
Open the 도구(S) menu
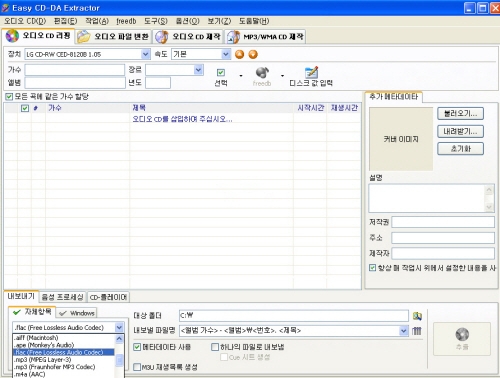pos(156,21)
